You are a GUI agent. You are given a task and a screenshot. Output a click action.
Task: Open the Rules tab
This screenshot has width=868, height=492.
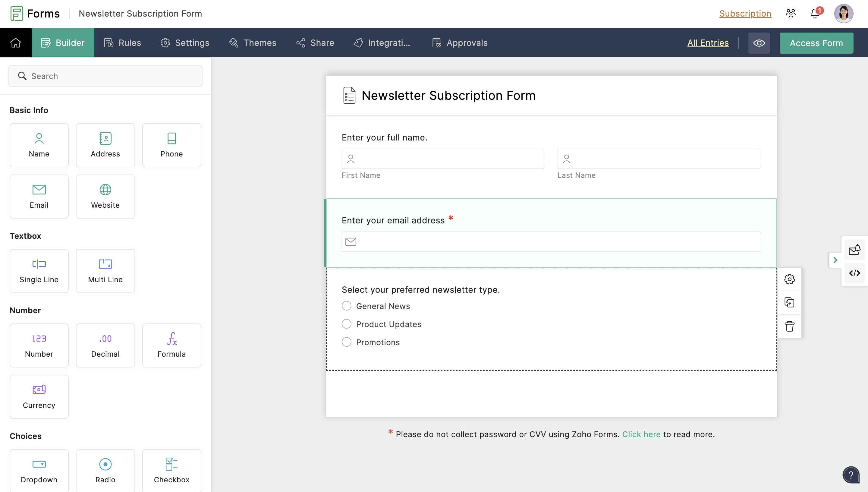coord(122,43)
